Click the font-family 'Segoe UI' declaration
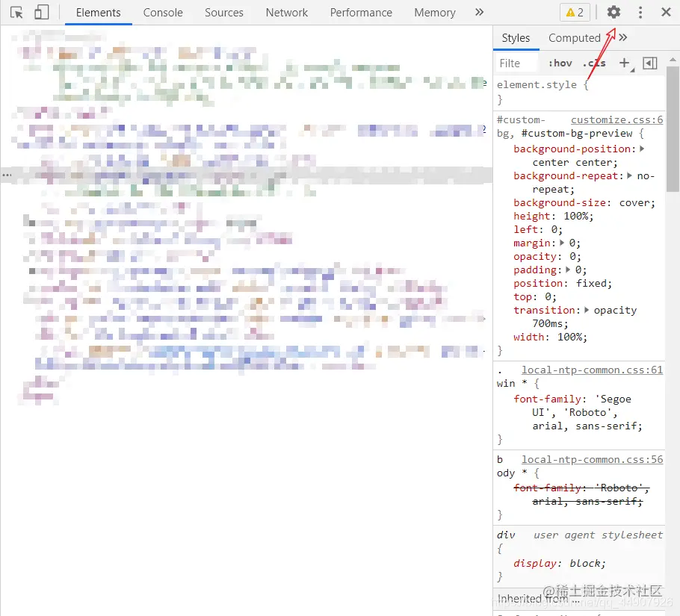This screenshot has height=616, width=680. [578, 412]
